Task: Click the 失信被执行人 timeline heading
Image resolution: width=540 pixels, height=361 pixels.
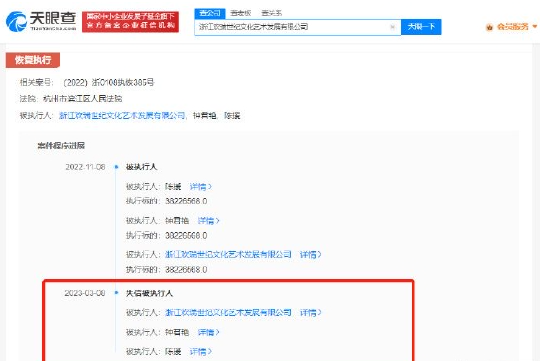Action: [x=149, y=293]
